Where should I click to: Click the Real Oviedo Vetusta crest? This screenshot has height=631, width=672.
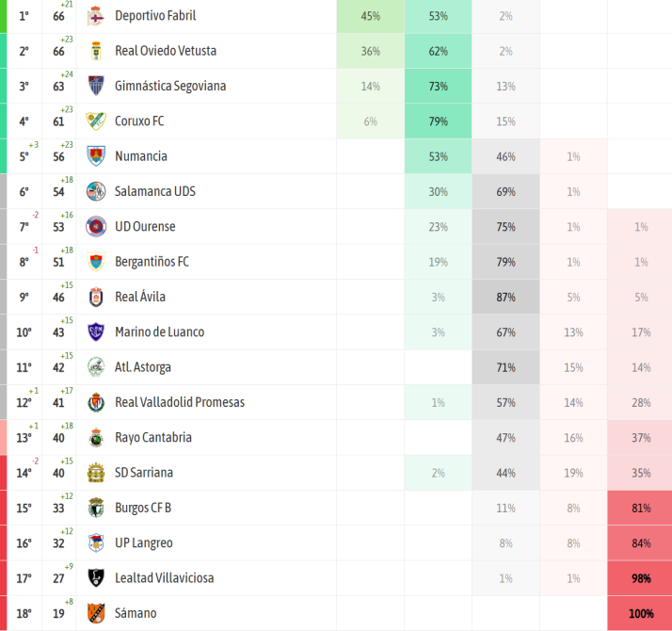click(x=95, y=51)
